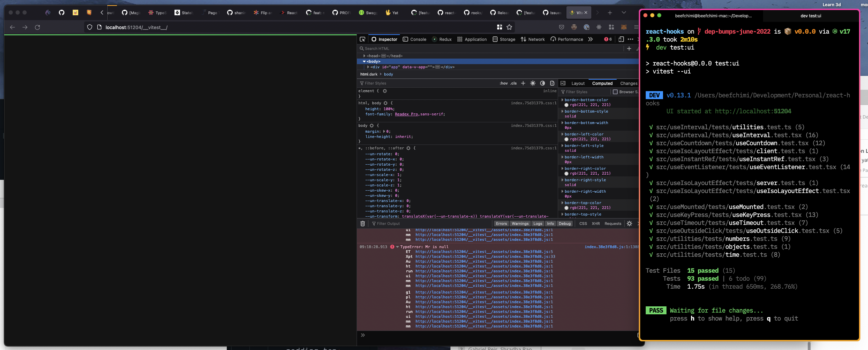Select the element picker tool in DevTools

pos(363,39)
